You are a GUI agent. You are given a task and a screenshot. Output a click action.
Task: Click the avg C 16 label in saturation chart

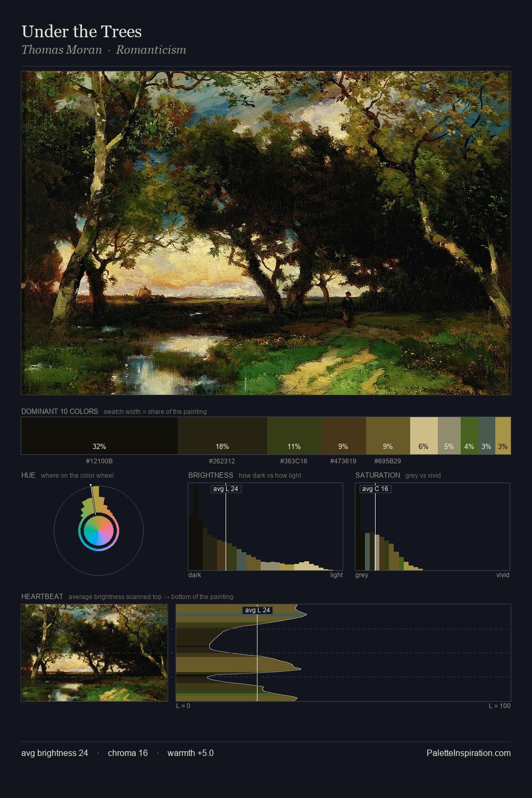376,489
